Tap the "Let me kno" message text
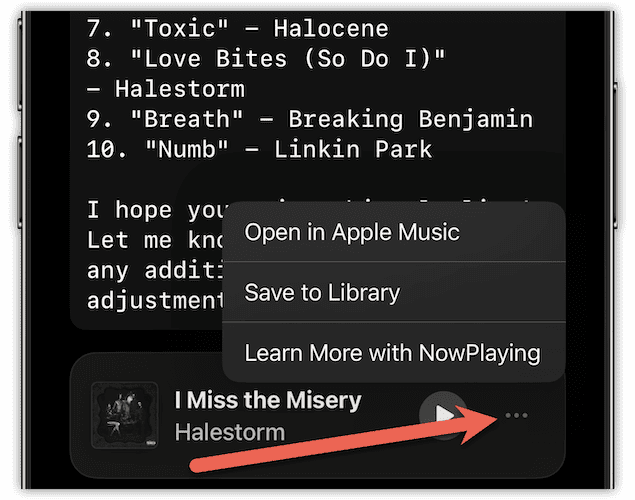This screenshot has height=500, width=635. [155, 240]
